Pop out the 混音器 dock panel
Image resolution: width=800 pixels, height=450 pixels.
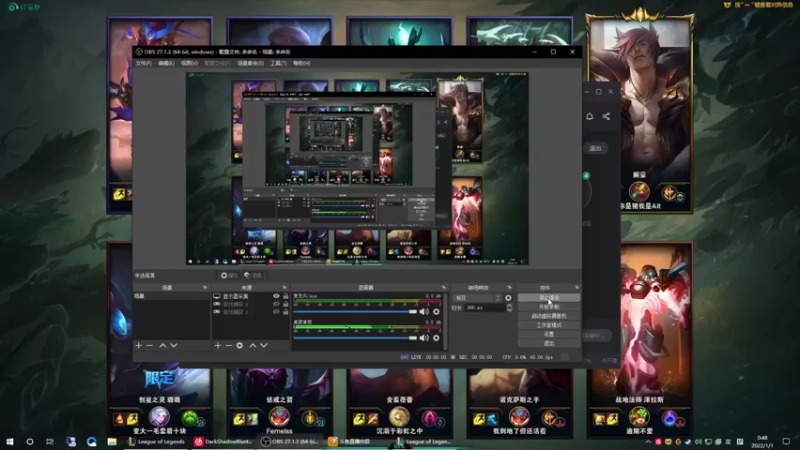click(443, 288)
